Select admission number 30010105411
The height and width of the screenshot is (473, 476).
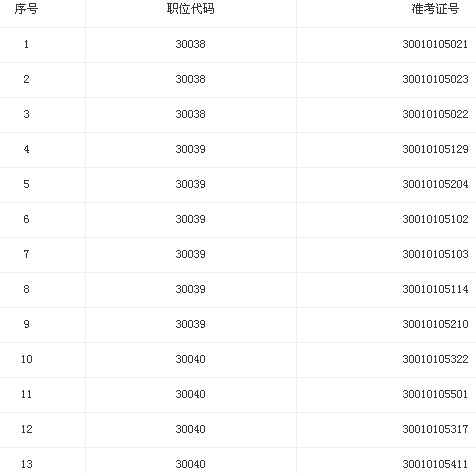tap(435, 464)
